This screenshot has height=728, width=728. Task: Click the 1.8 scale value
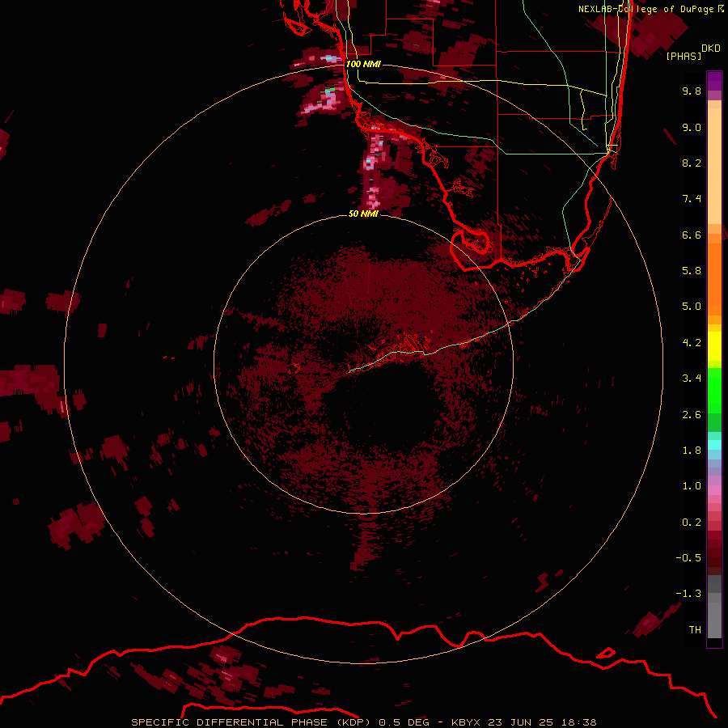(x=692, y=451)
